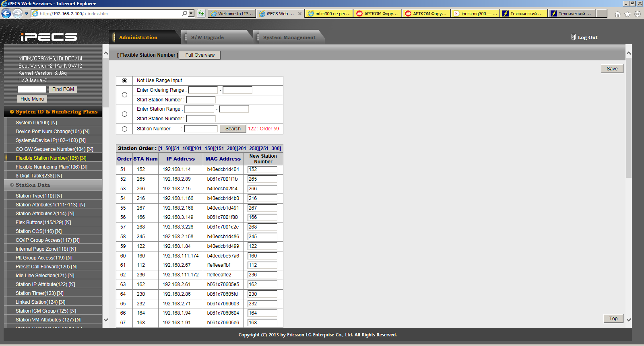Click the Full Overview button
The image size is (644, 346).
pos(200,55)
